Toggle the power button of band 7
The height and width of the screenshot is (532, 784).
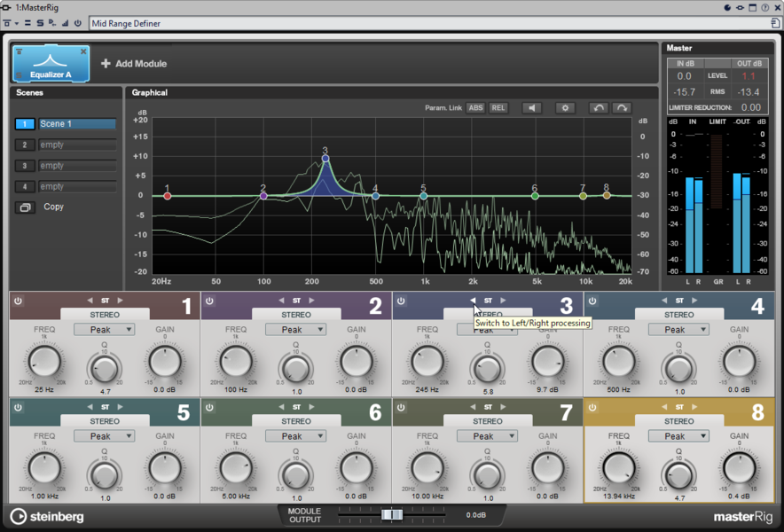tap(401, 408)
